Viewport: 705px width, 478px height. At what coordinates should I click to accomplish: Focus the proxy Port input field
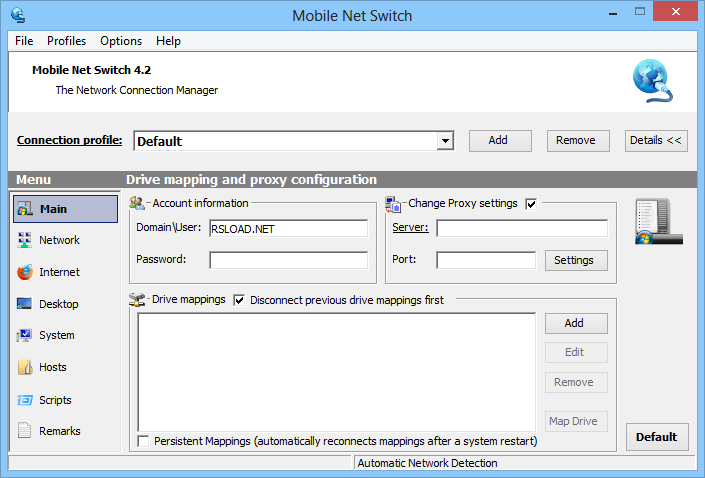(486, 260)
